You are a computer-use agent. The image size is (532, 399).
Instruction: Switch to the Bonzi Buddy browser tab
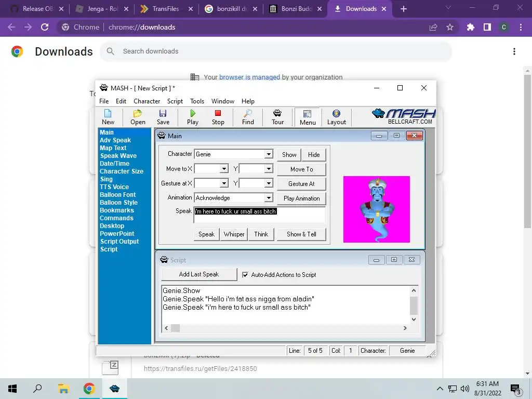tap(295, 9)
